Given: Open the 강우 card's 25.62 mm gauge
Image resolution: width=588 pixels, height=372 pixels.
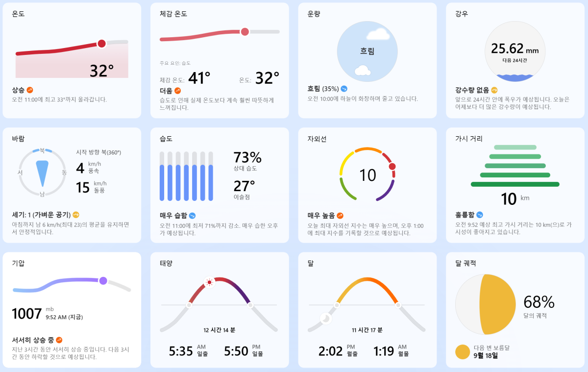Looking at the screenshot, I should click(514, 51).
